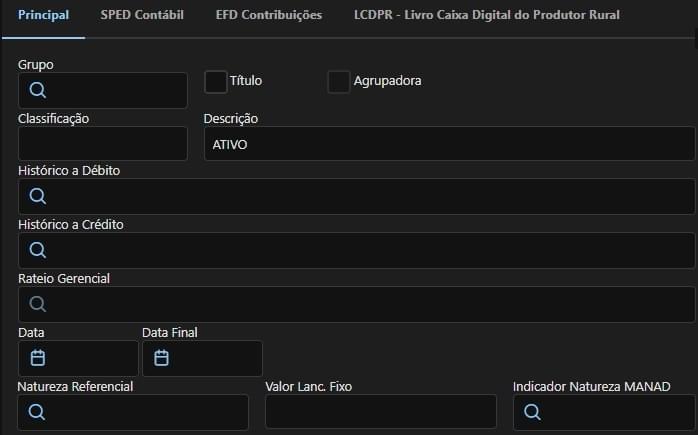Select the Principal tab
This screenshot has height=435, width=698.
click(43, 15)
